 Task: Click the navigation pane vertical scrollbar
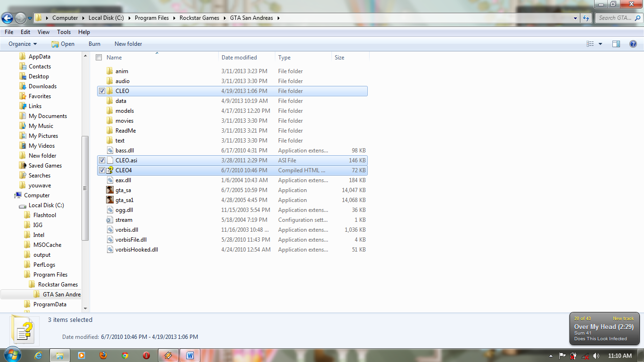(x=85, y=188)
